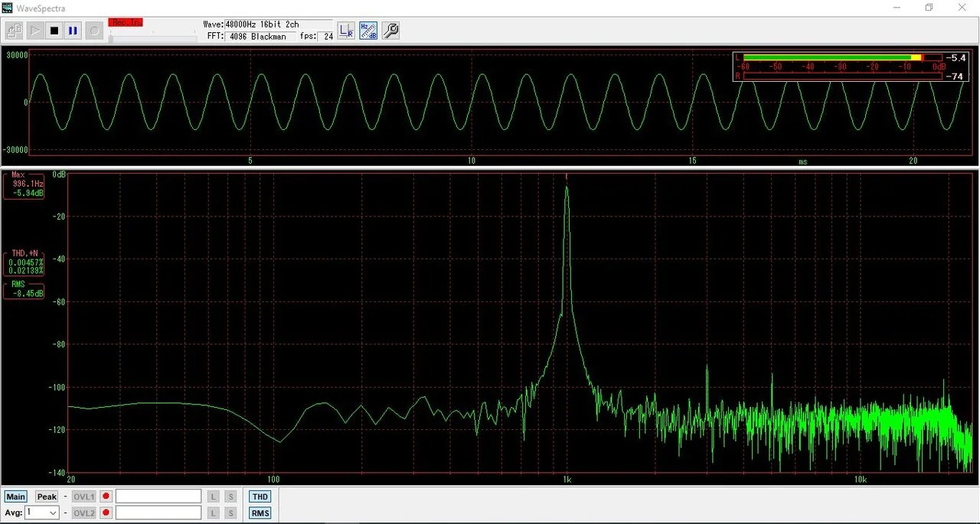Click the red dot beside OVL2

[105, 513]
